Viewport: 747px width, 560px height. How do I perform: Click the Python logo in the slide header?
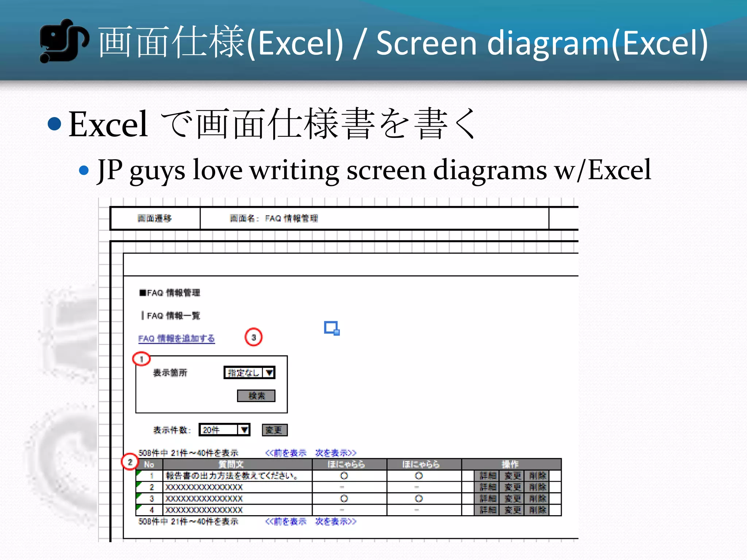pos(64,41)
